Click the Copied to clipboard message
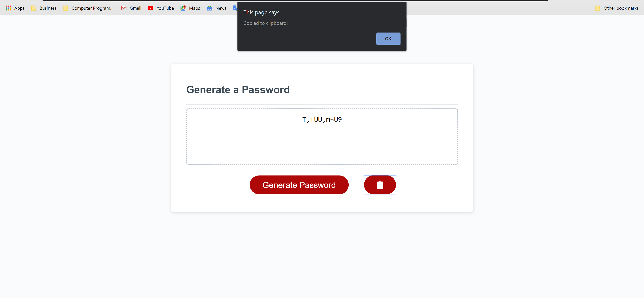Image resolution: width=644 pixels, height=298 pixels. pos(265,23)
